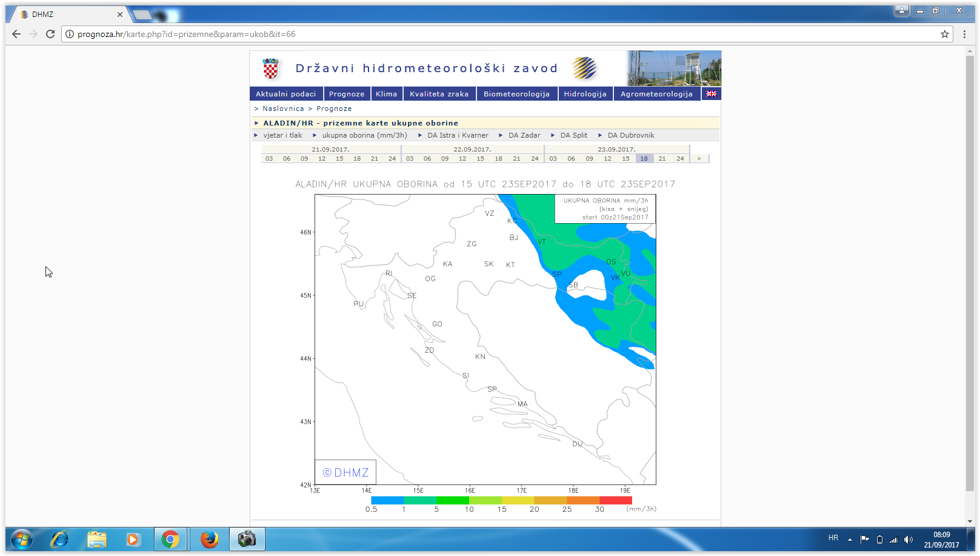The image size is (980, 556).
Task: Show hidden system tray icons
Action: [x=850, y=540]
